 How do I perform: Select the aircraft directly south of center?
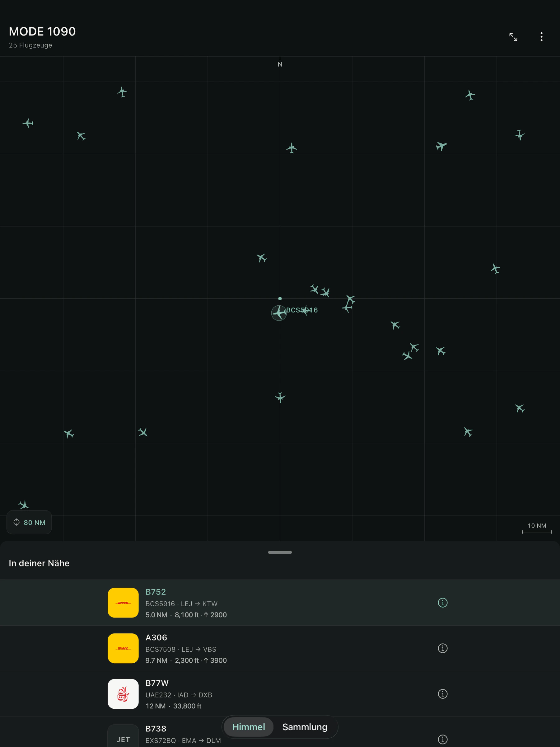280,397
